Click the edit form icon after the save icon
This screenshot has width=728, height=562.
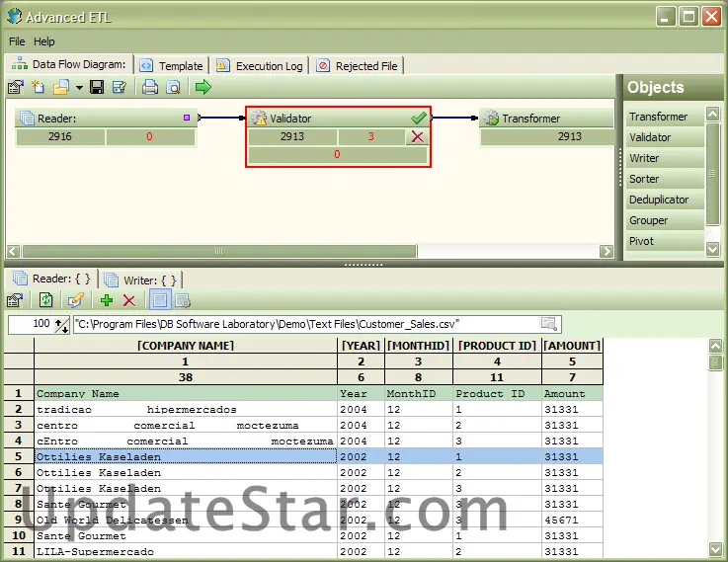click(120, 87)
